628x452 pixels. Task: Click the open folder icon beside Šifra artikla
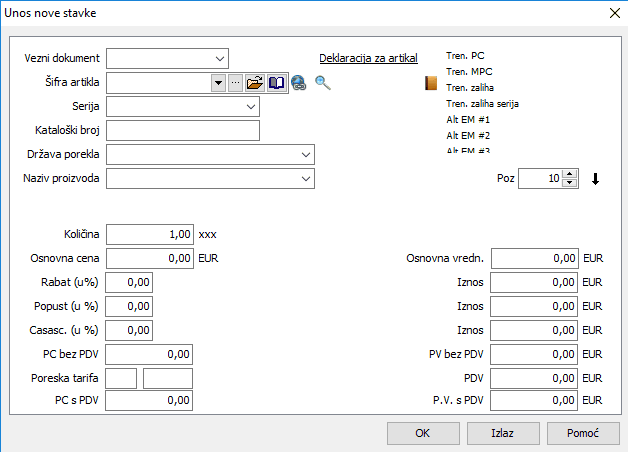tap(255, 83)
